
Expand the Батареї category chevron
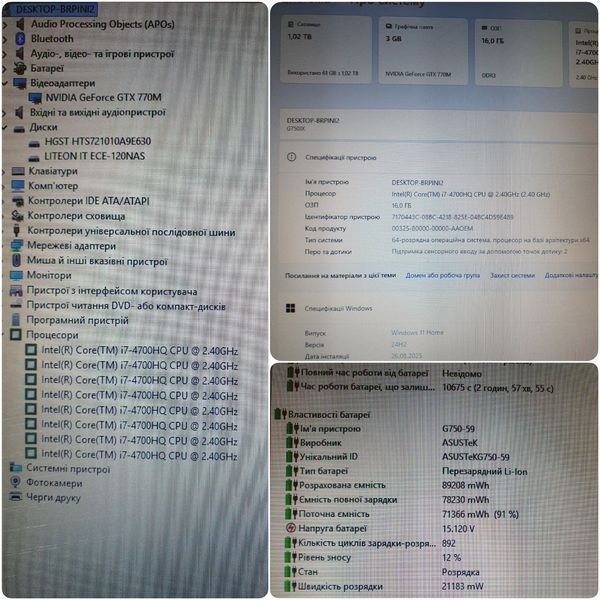(x=5, y=69)
